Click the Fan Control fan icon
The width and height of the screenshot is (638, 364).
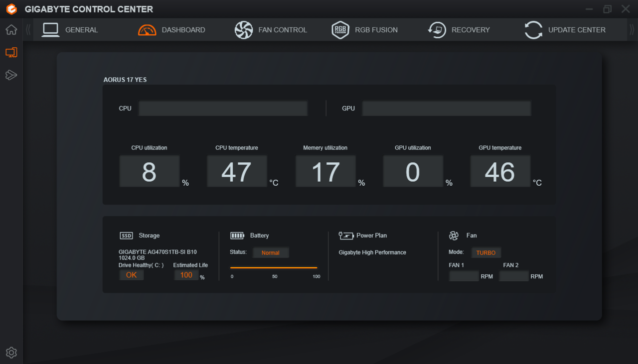coord(244,30)
